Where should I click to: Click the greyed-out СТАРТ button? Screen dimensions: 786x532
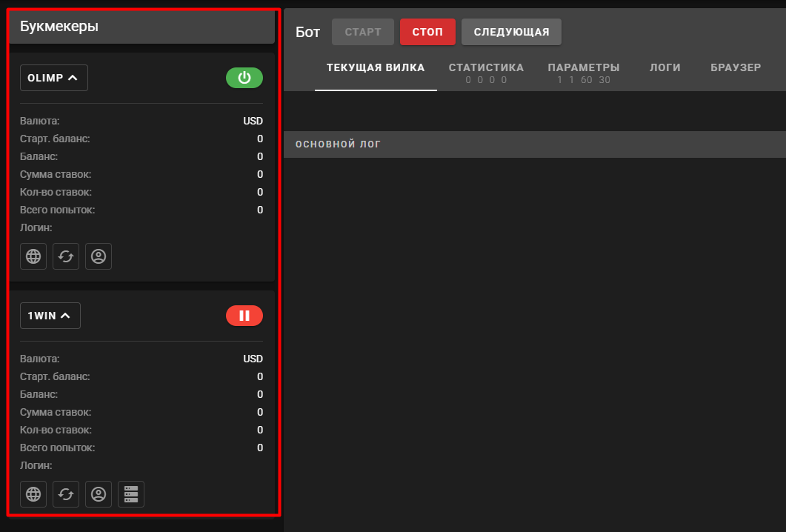pos(363,32)
